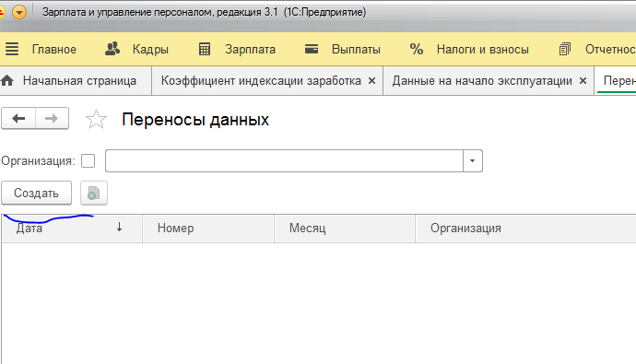Switch to Коэффициент индексации заработка tab
Viewport: 636px width, 364px height.
click(x=261, y=81)
